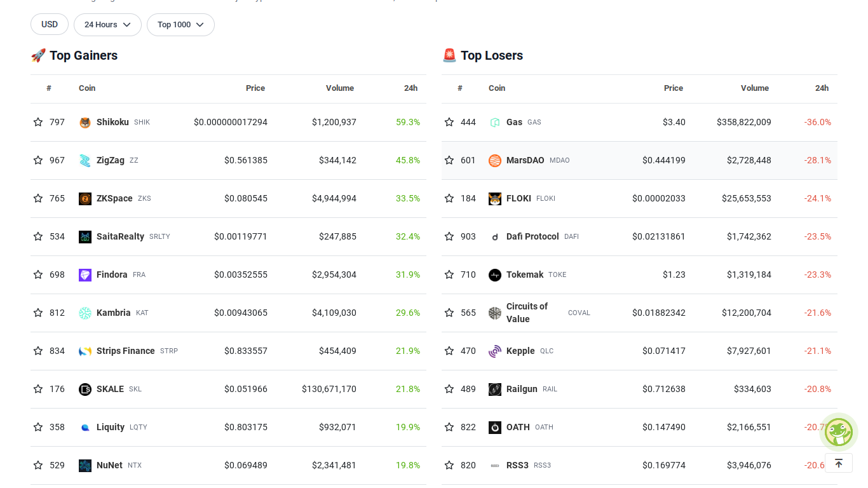
Task: Click the OATH coin logo icon
Action: coord(495,428)
